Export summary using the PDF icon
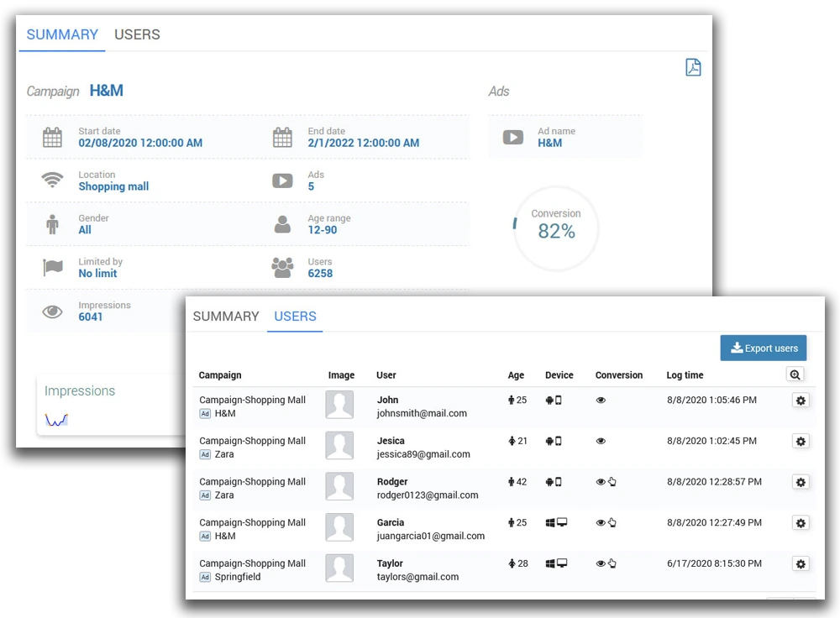This screenshot has height=618, width=840. (693, 68)
